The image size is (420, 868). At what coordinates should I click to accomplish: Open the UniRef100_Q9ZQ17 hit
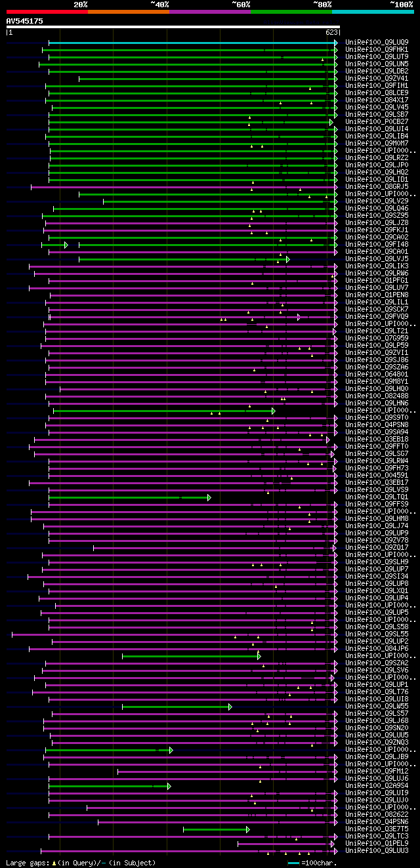click(x=377, y=548)
